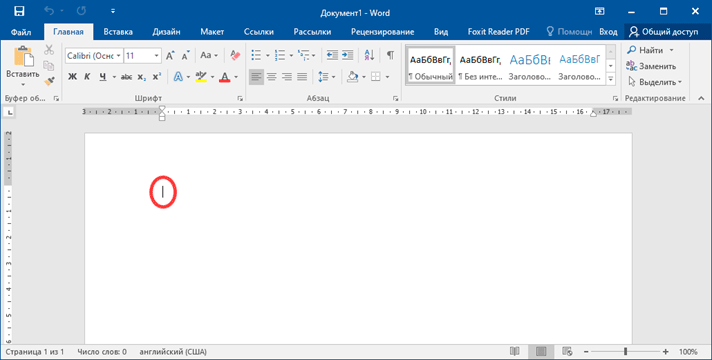The image size is (712, 360).
Task: Click the Sort icon in the Абзац group
Action: tap(369, 55)
